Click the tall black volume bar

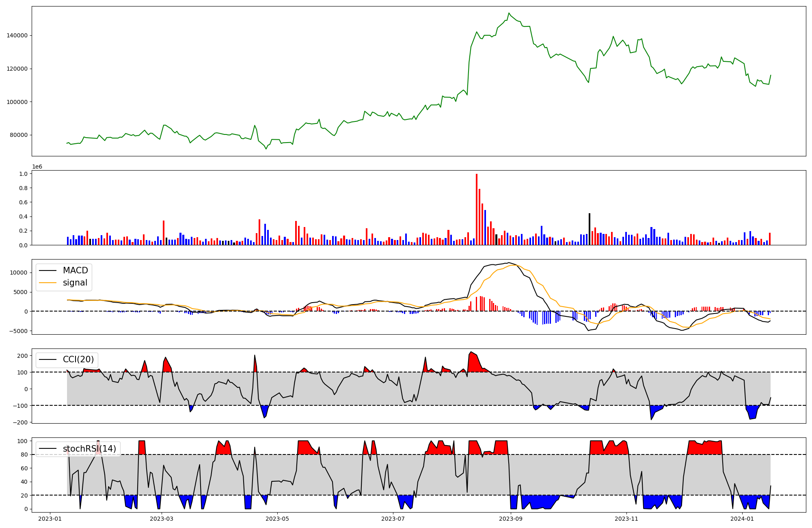click(x=590, y=229)
